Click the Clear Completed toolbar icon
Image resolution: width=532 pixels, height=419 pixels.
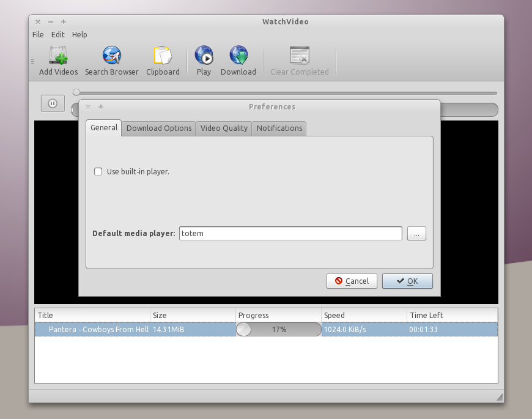click(x=299, y=61)
